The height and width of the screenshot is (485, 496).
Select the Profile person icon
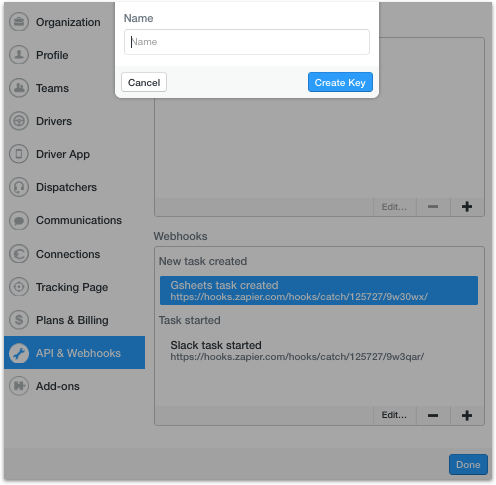(19, 55)
